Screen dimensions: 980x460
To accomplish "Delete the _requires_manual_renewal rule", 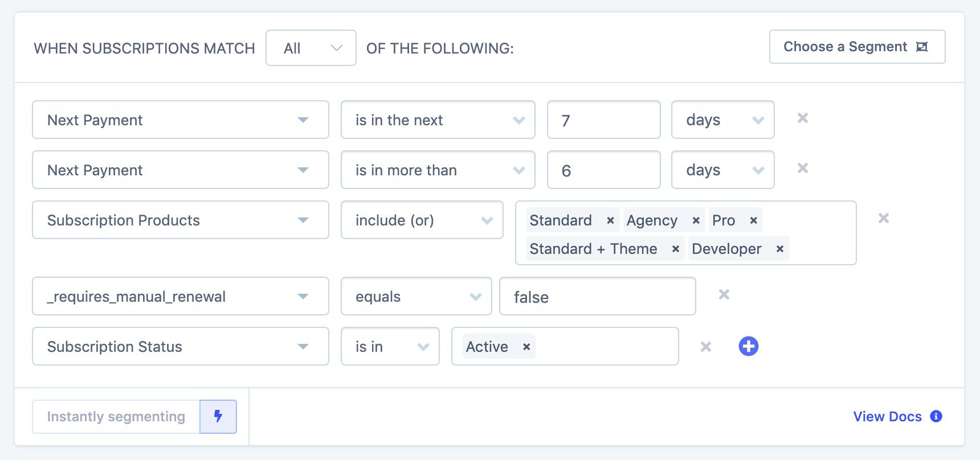I will [724, 295].
